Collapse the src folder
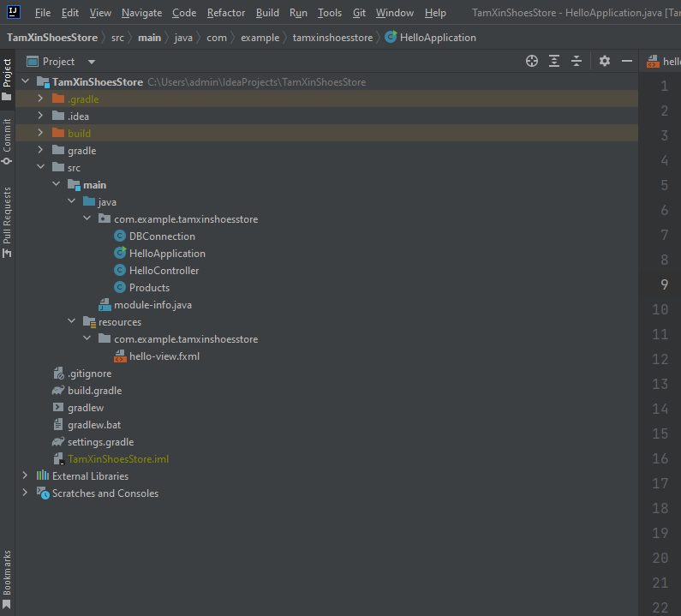This screenshot has width=681, height=616. point(40,167)
